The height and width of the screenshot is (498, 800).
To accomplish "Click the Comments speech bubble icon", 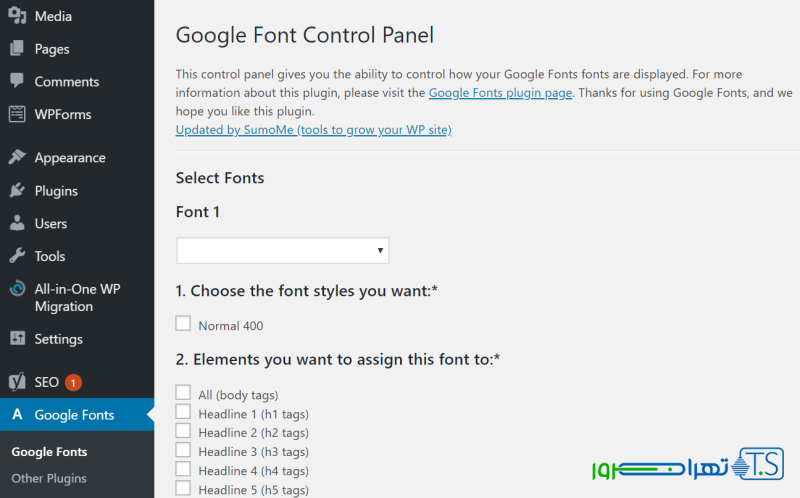I will coord(17,81).
